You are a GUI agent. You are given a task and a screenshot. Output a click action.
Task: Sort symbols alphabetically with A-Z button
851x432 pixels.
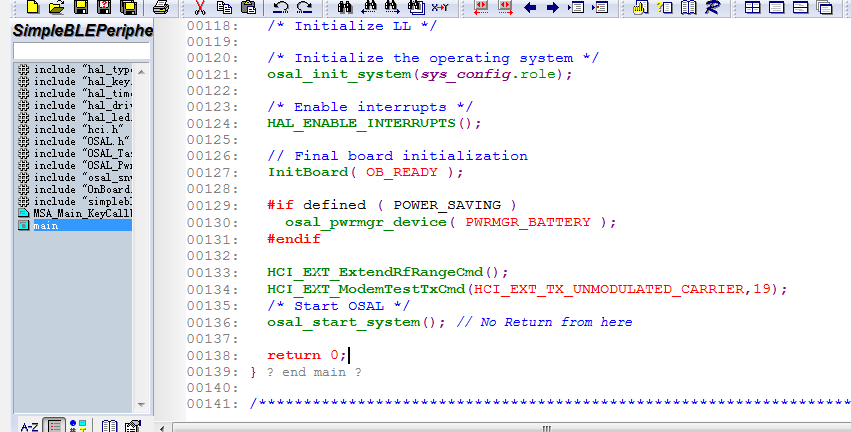[x=29, y=426]
